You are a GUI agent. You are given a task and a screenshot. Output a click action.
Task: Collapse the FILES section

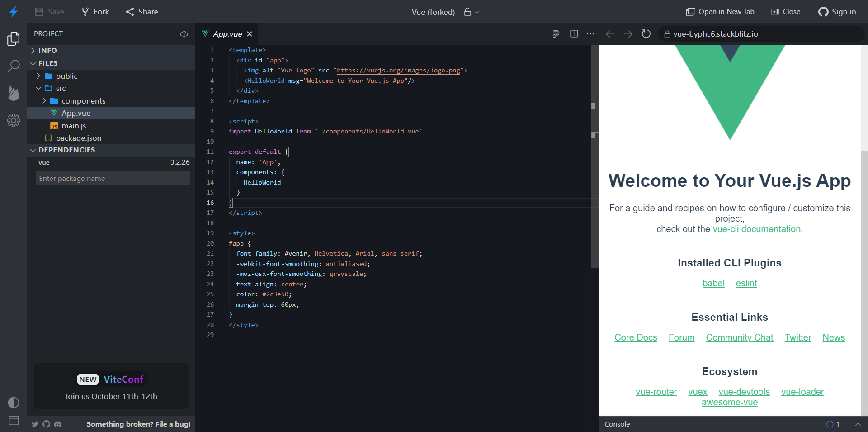point(111,63)
